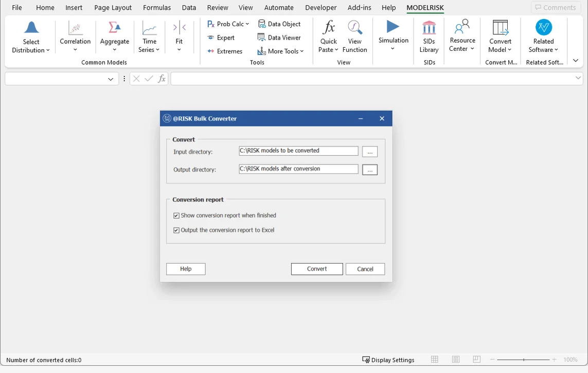
Task: Open the Time Series icon
Action: point(149,37)
